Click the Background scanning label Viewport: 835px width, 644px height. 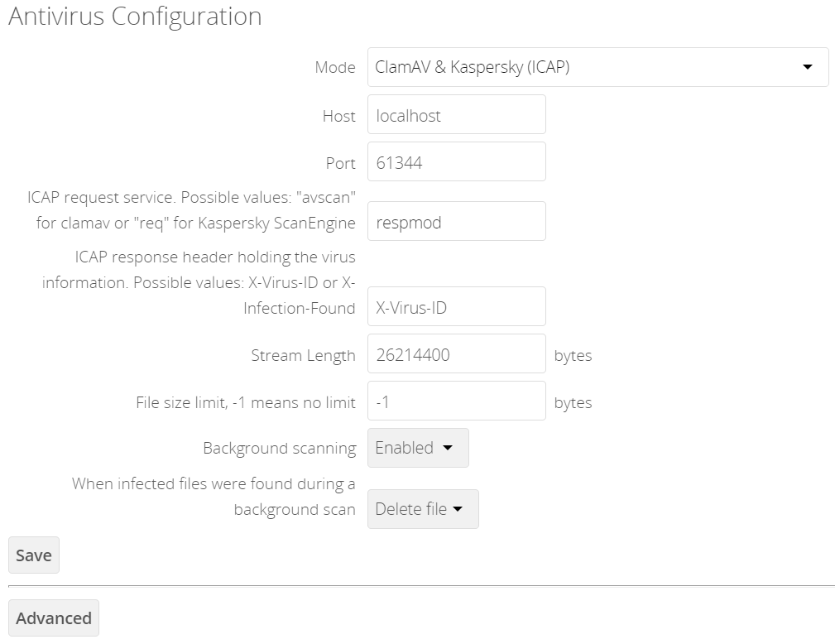coord(279,448)
